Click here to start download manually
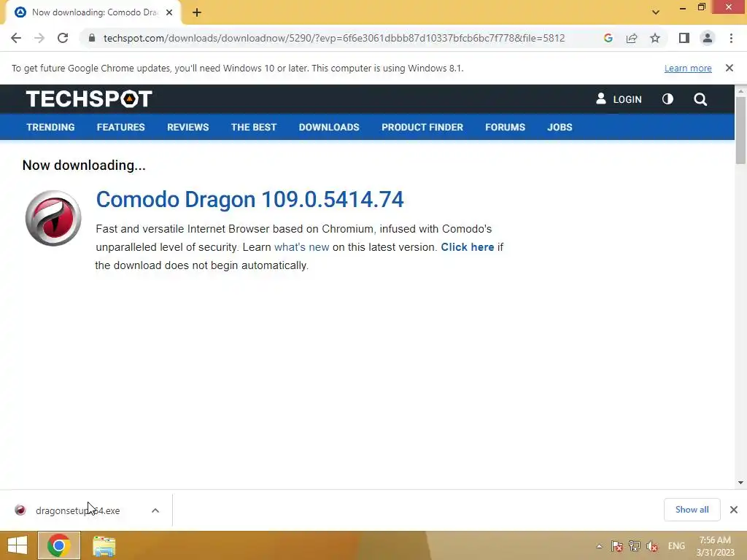The image size is (747, 560). (468, 247)
